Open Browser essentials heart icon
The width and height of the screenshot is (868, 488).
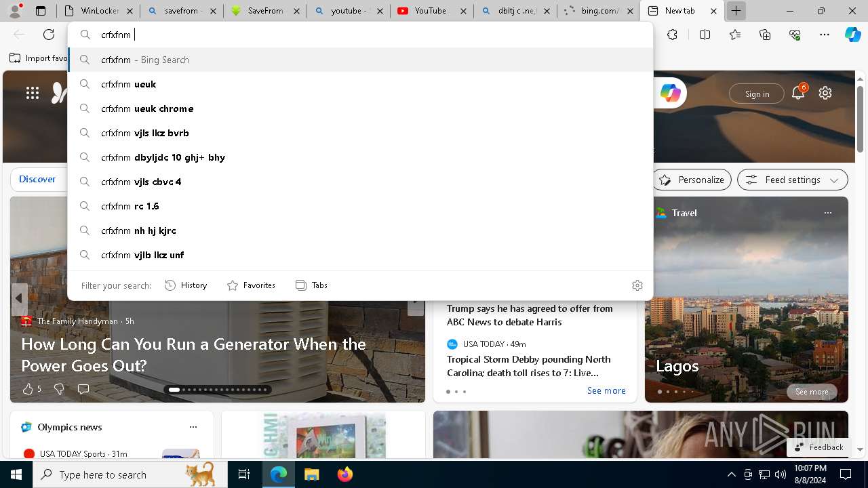tap(795, 35)
